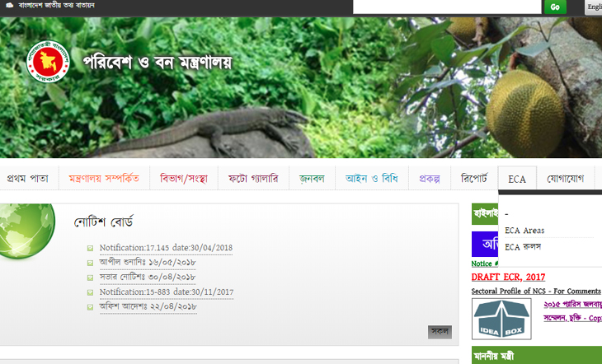Open the আপীল শুনানি ১৬/০৫/২০১৮ notice
602x364 pixels.
coord(148,263)
